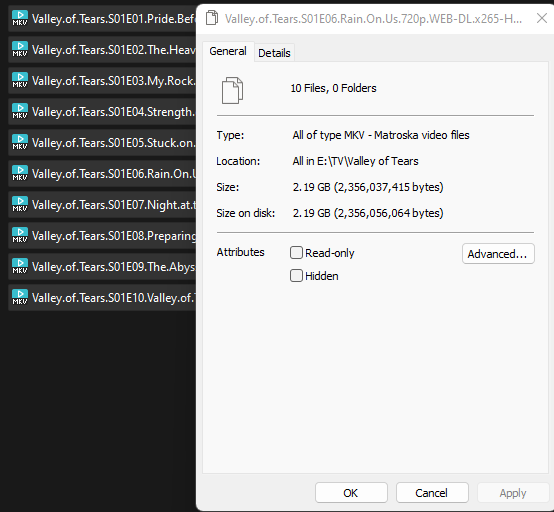Dismiss the dialog with Cancel
This screenshot has height=512, width=554.
[432, 493]
